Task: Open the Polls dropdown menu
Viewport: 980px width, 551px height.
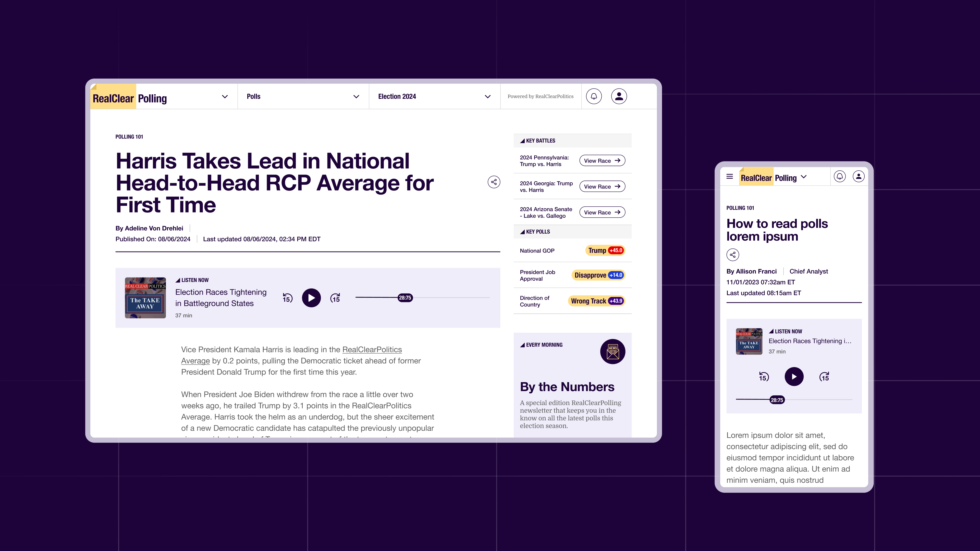Action: tap(356, 97)
